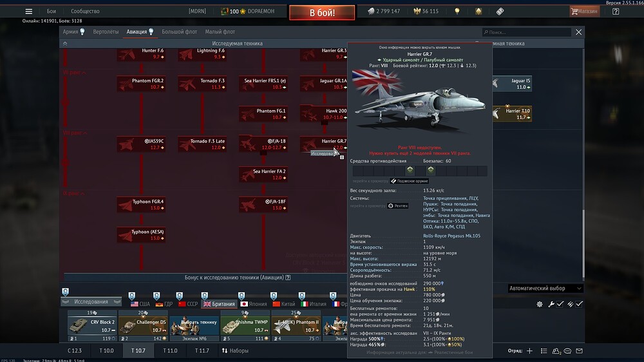Select the Sea Harrier FA 2 card
The width and height of the screenshot is (644, 362).
263,174
